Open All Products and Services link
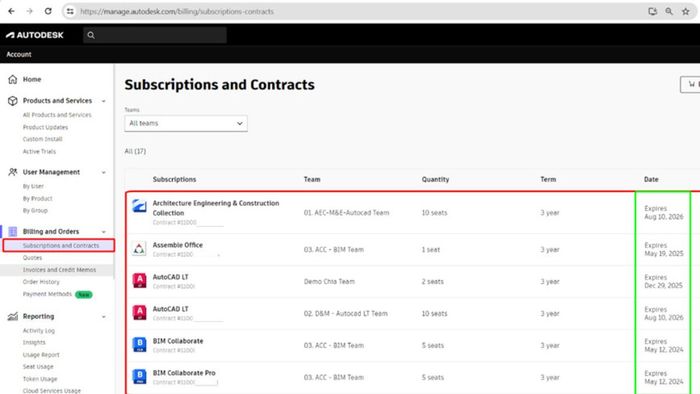Image resolution: width=700 pixels, height=394 pixels. click(57, 115)
